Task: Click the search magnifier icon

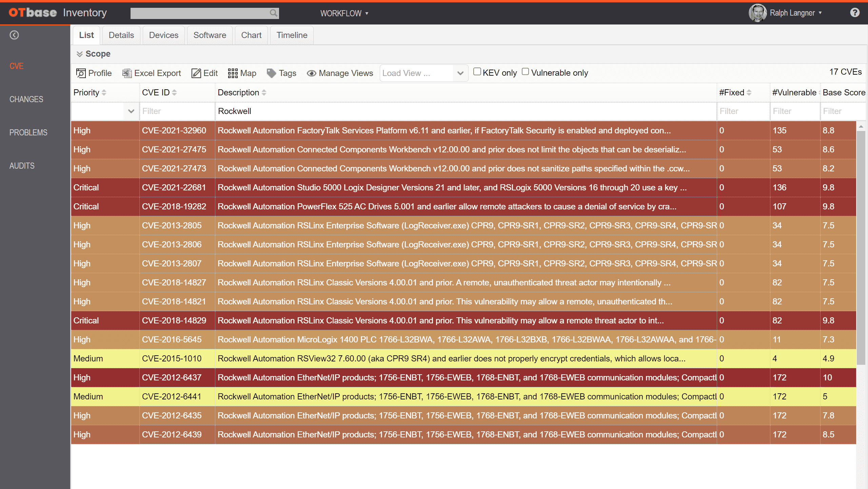Action: tap(273, 13)
